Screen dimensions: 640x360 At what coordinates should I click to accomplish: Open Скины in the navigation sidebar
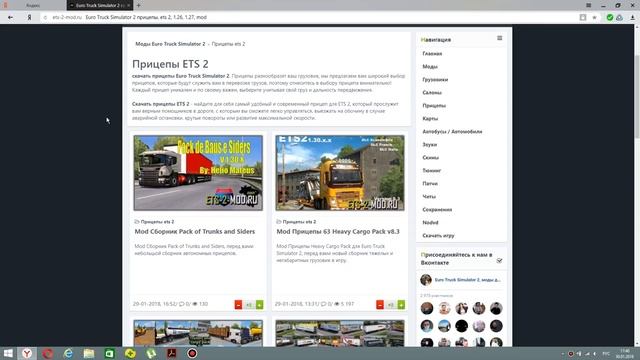pyautogui.click(x=431, y=158)
